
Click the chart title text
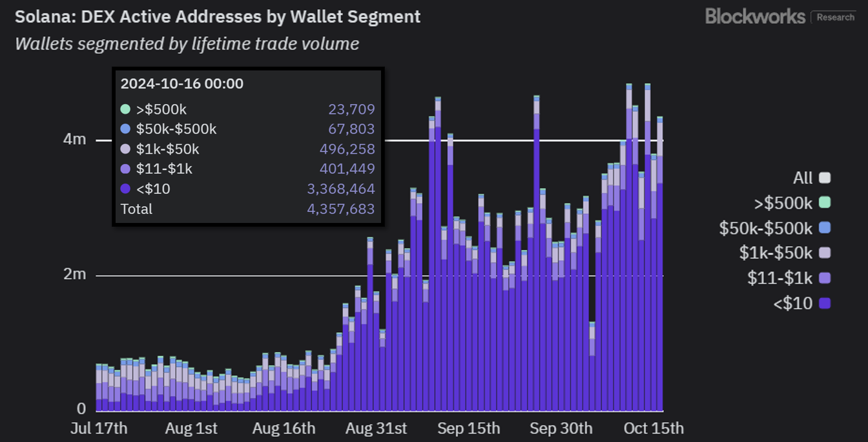tap(216, 16)
